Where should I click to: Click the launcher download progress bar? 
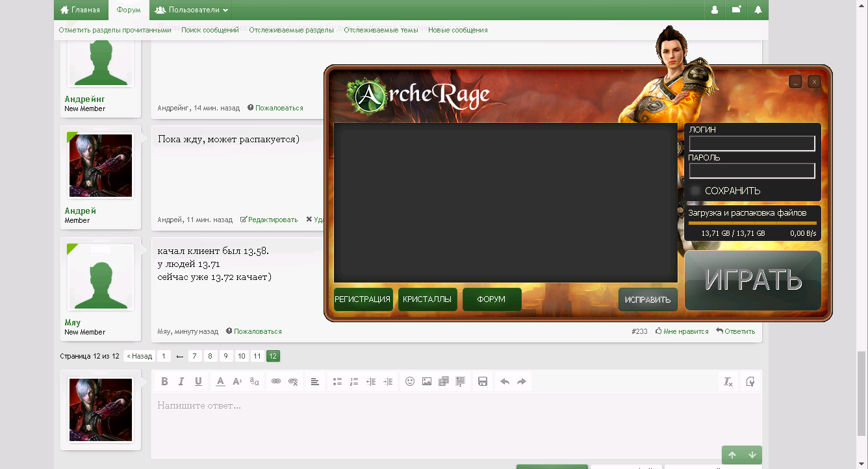click(x=752, y=223)
